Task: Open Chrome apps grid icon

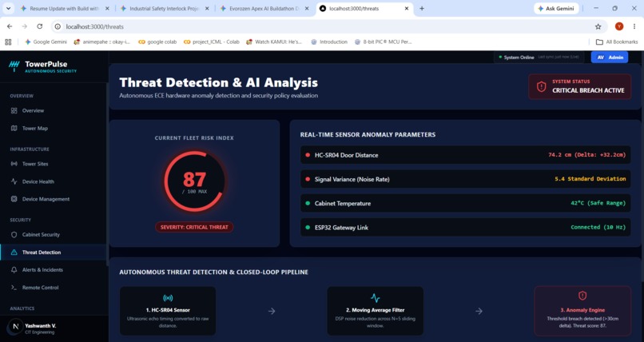Action: pos(8,42)
